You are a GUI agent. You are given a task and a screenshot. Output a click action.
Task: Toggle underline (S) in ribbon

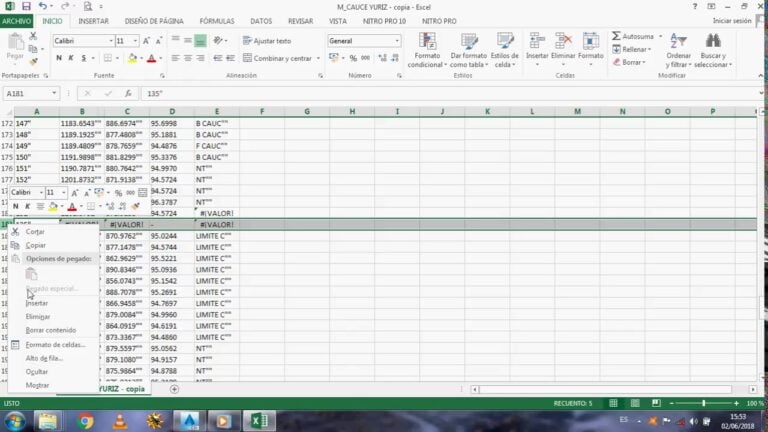[84, 58]
